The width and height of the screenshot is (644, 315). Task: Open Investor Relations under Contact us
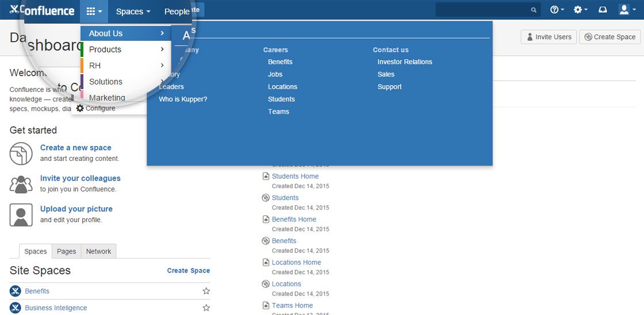pyautogui.click(x=405, y=62)
